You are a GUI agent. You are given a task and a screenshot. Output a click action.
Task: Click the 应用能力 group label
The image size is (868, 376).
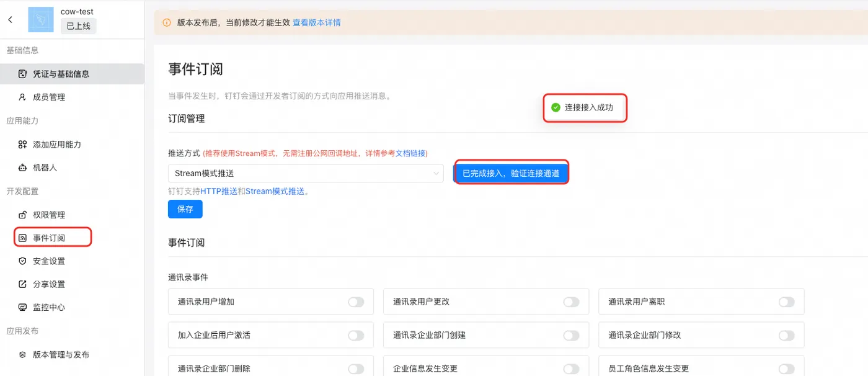coord(22,120)
